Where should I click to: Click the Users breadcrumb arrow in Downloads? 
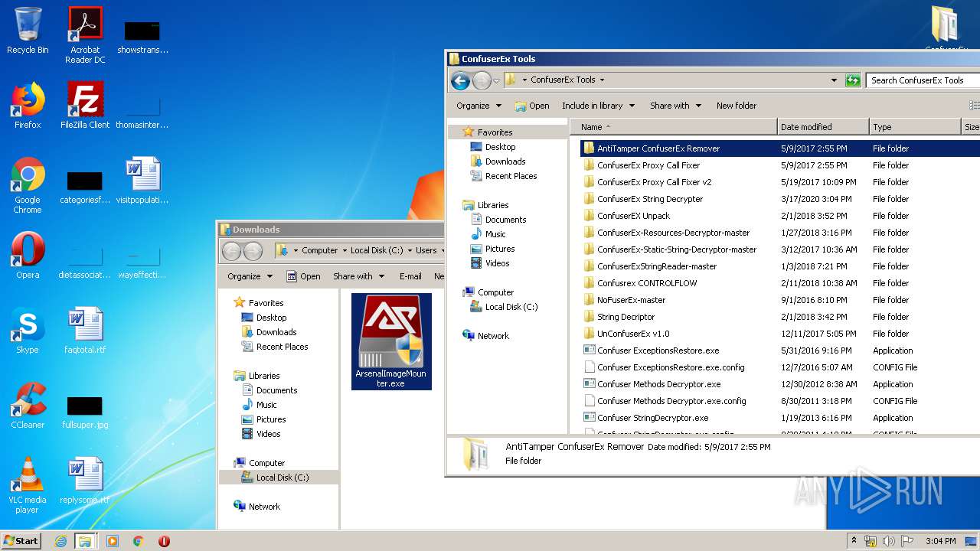click(441, 250)
